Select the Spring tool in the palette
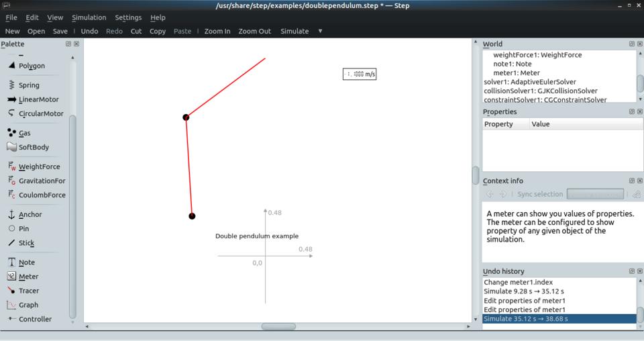 pyautogui.click(x=28, y=85)
